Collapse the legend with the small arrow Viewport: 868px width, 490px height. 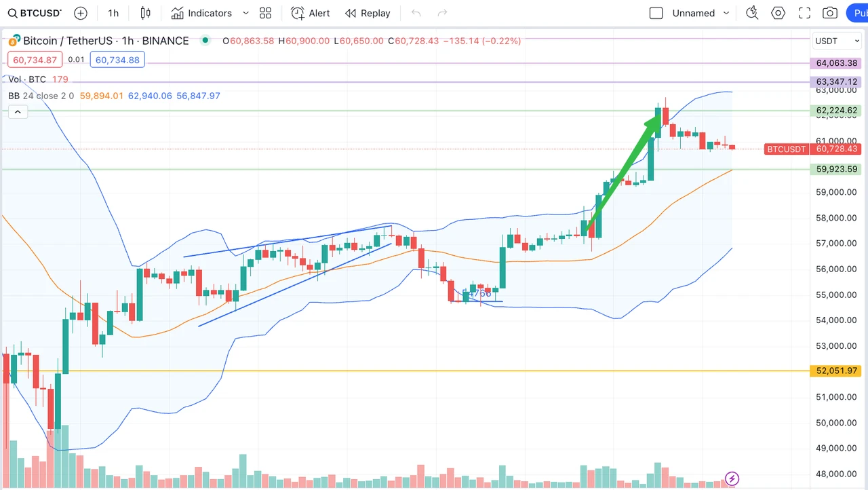point(18,111)
